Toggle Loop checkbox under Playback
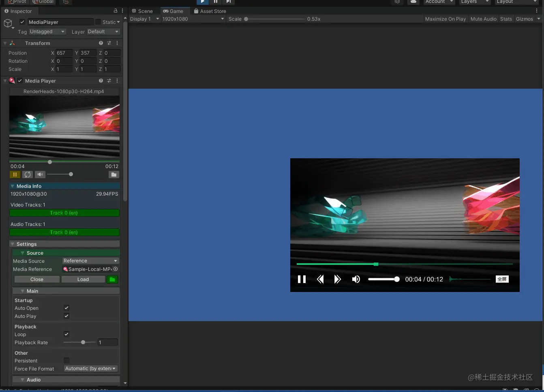The width and height of the screenshot is (544, 392). click(x=66, y=334)
